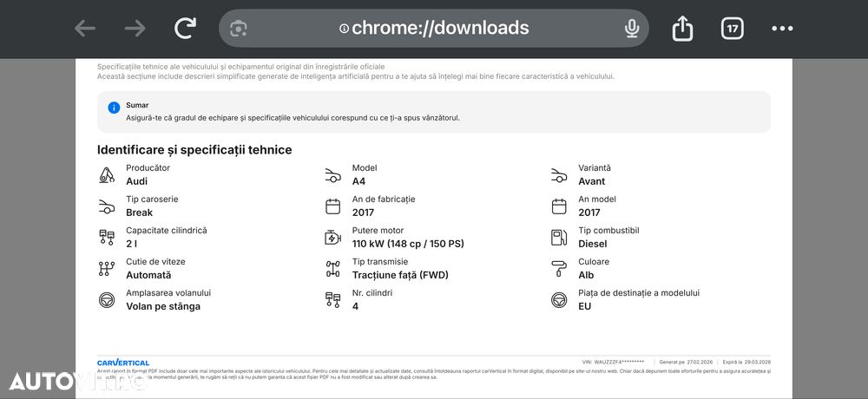
Task: Click the Producător manufacturer icon
Action: pyautogui.click(x=106, y=175)
